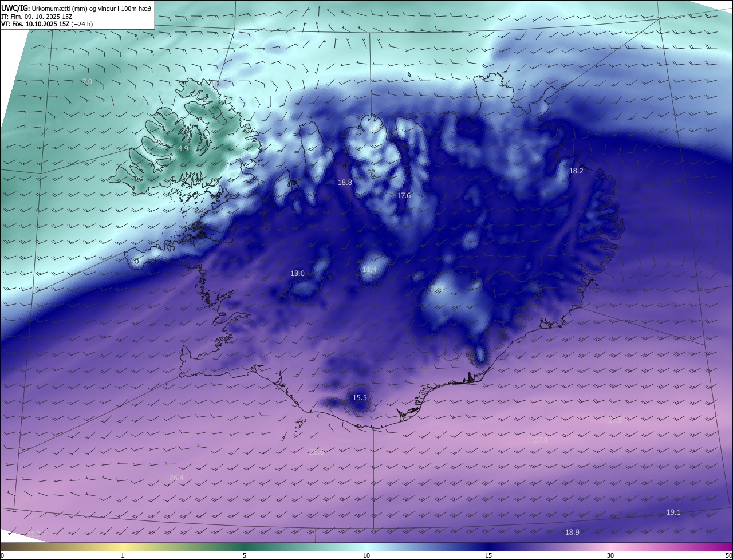The image size is (733, 560).
Task: Click the 11.4 value label on the map
Action: (369, 270)
